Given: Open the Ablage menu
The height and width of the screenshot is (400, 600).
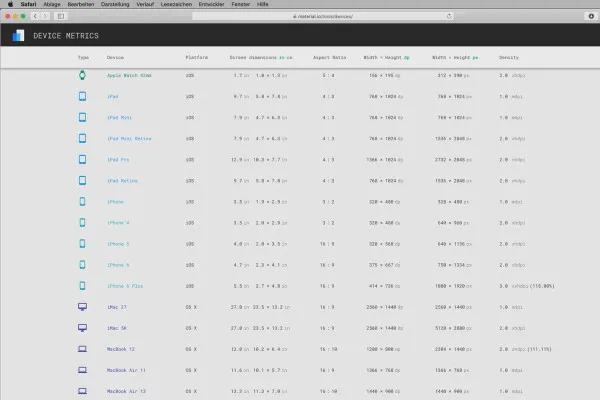Looking at the screenshot, I should tap(52, 4).
